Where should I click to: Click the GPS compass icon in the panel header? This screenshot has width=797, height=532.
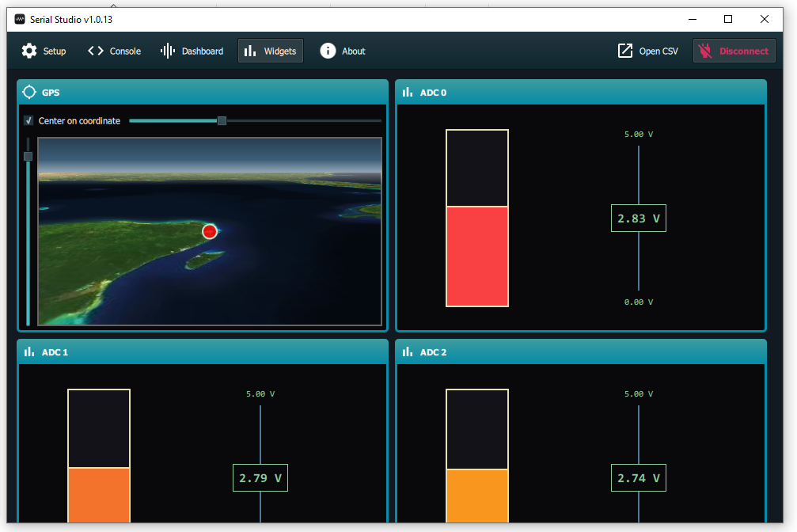[x=28, y=92]
